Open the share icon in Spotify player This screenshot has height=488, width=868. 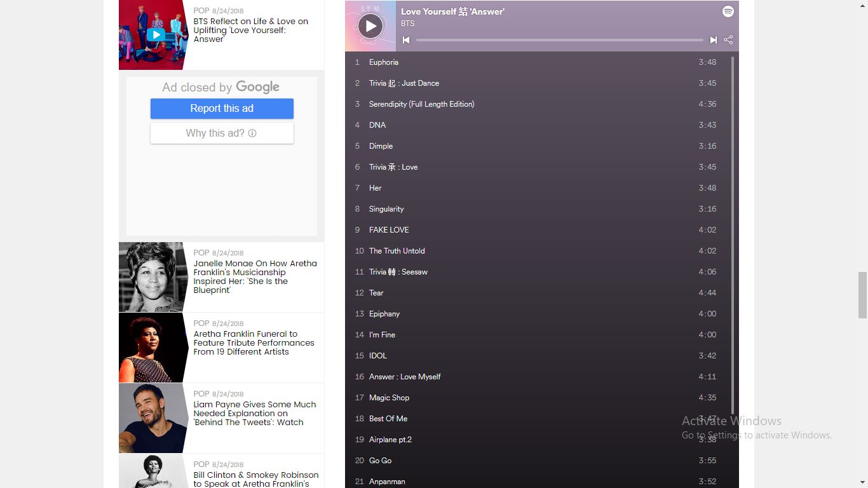click(x=728, y=40)
